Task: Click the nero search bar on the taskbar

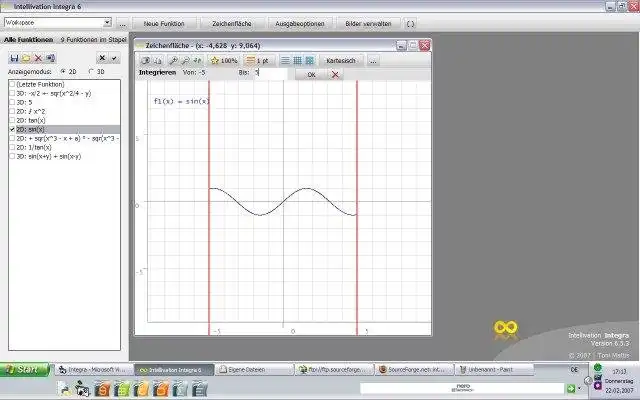Action: (462, 388)
